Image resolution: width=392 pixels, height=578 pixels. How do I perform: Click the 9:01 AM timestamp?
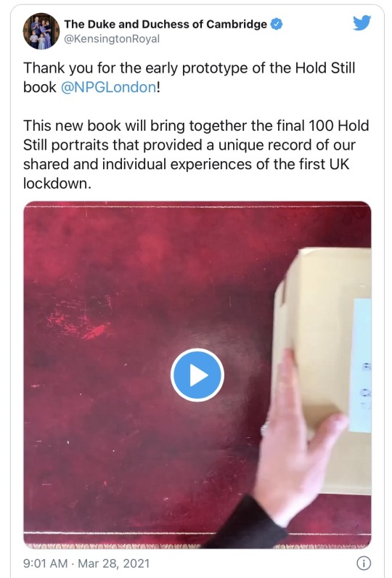[45, 563]
